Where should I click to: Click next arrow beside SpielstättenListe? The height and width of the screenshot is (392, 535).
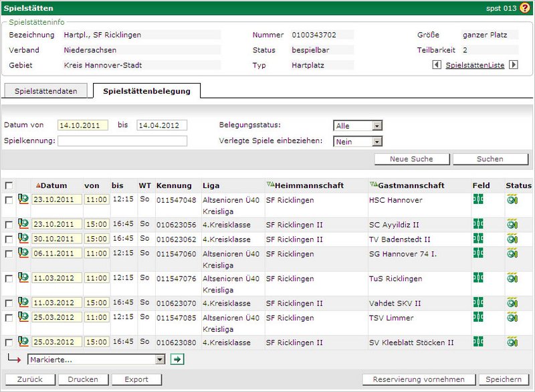tap(514, 65)
